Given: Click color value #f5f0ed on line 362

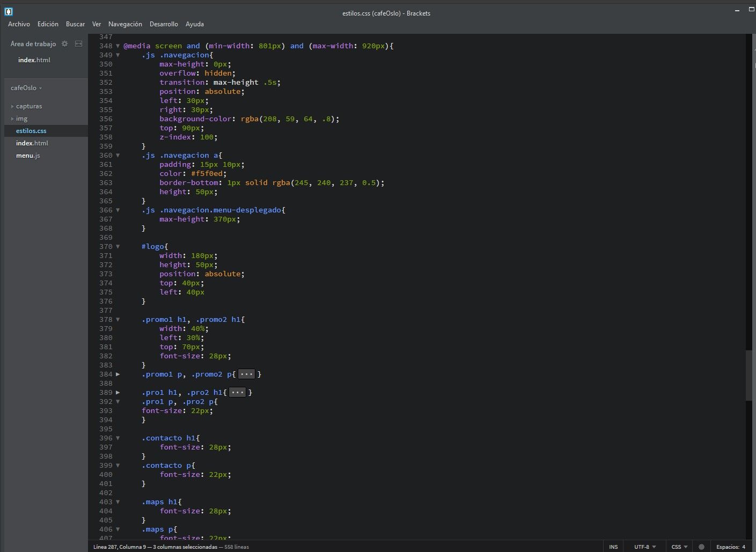Looking at the screenshot, I should [x=207, y=174].
